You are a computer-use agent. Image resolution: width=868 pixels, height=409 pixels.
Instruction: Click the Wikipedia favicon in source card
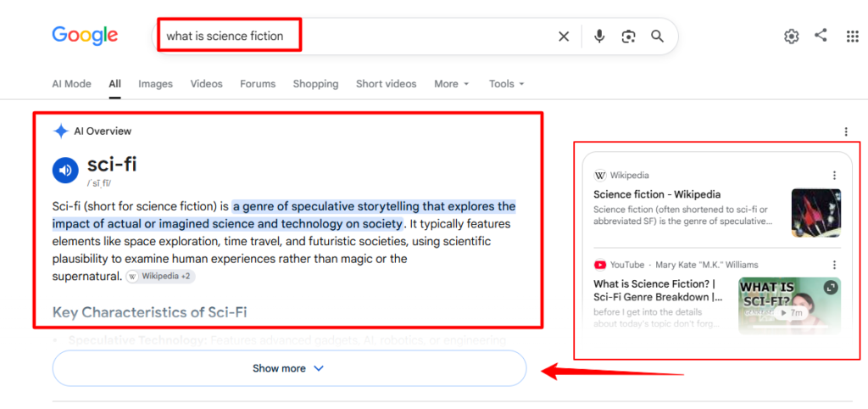coord(600,176)
